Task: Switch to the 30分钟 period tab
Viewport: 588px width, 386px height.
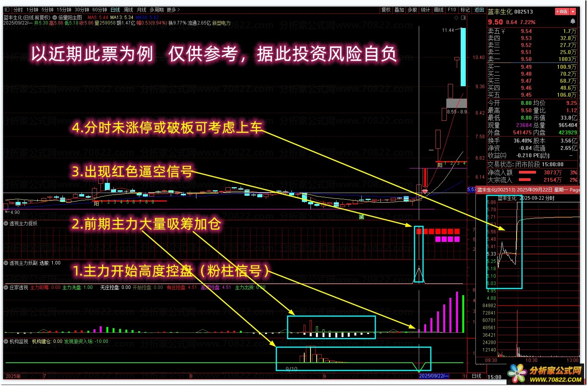Action: coord(82,10)
